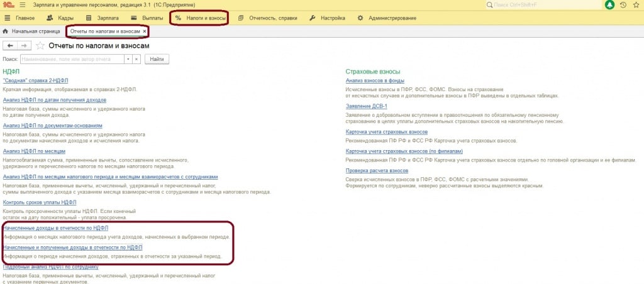Open Начисленные доходы в отчетности по НДФЛ
This screenshot has width=644, height=284.
[55, 228]
